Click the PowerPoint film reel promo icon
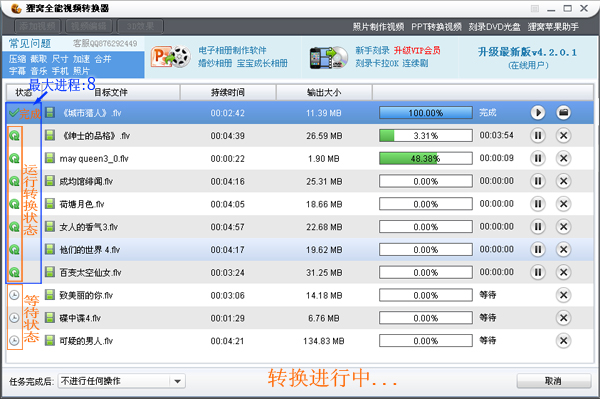Image resolution: width=600 pixels, height=399 pixels. 171,57
